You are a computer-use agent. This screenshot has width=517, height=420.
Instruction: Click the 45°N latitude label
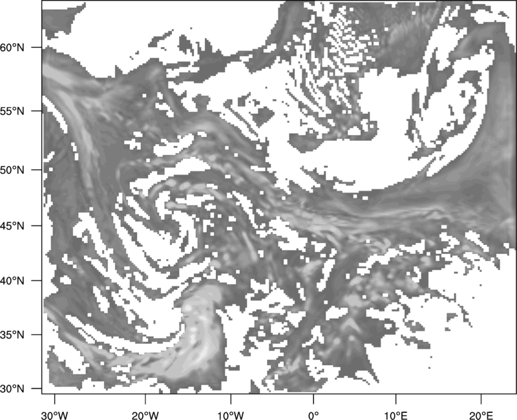pyautogui.click(x=12, y=226)
